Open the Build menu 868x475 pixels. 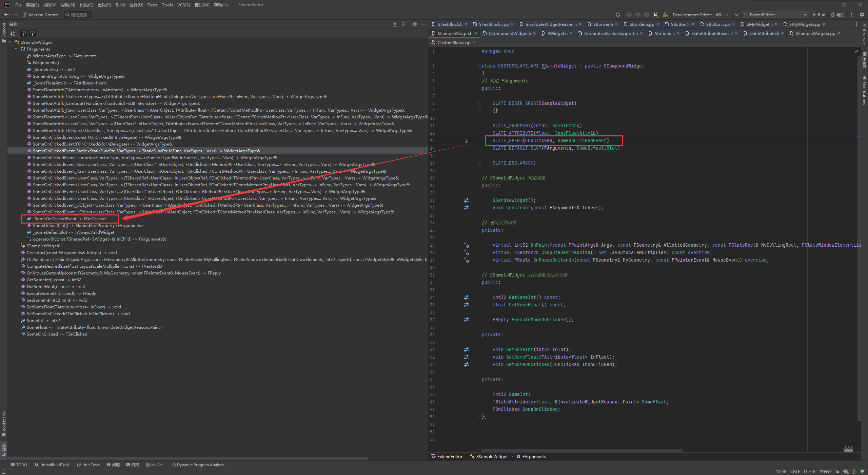[x=120, y=5]
